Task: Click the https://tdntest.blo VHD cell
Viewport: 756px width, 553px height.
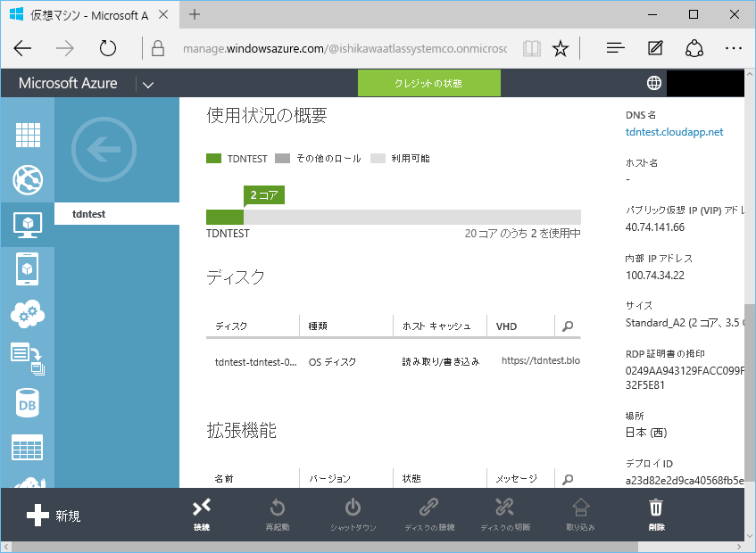Action: point(541,361)
